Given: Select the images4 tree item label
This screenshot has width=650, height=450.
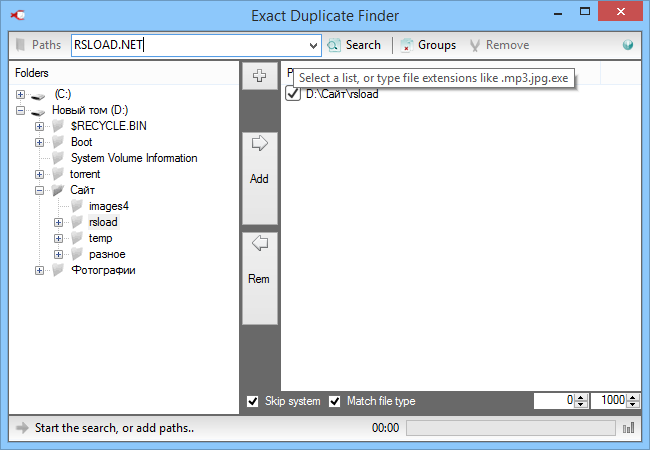Looking at the screenshot, I should [x=109, y=206].
